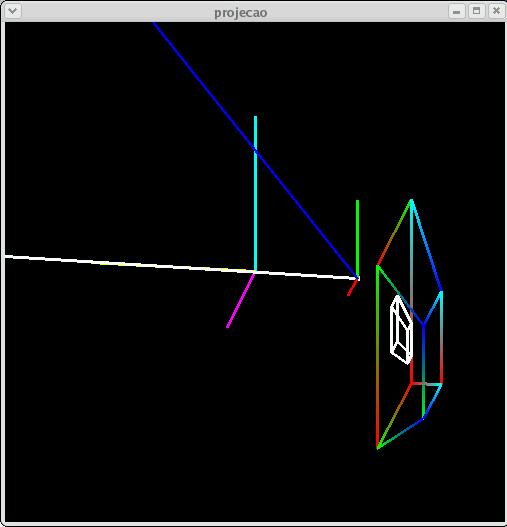The height and width of the screenshot is (527, 507).
Task: Click the white wireframe cube
Action: pyautogui.click(x=401, y=330)
